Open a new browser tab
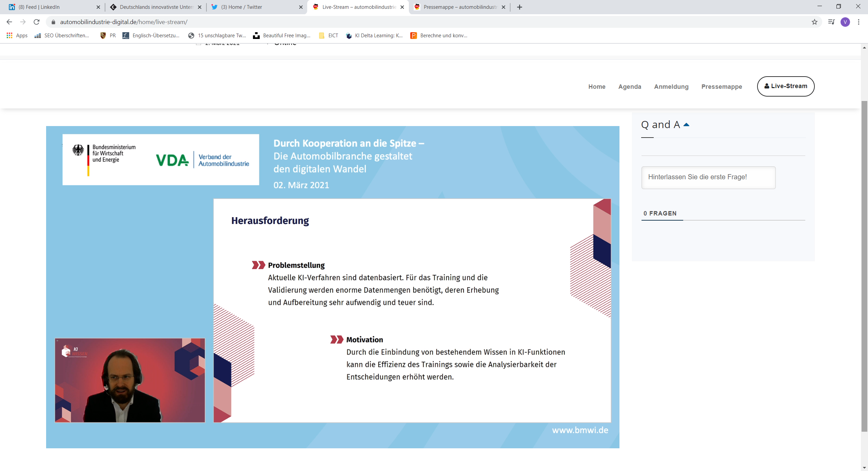 [519, 7]
